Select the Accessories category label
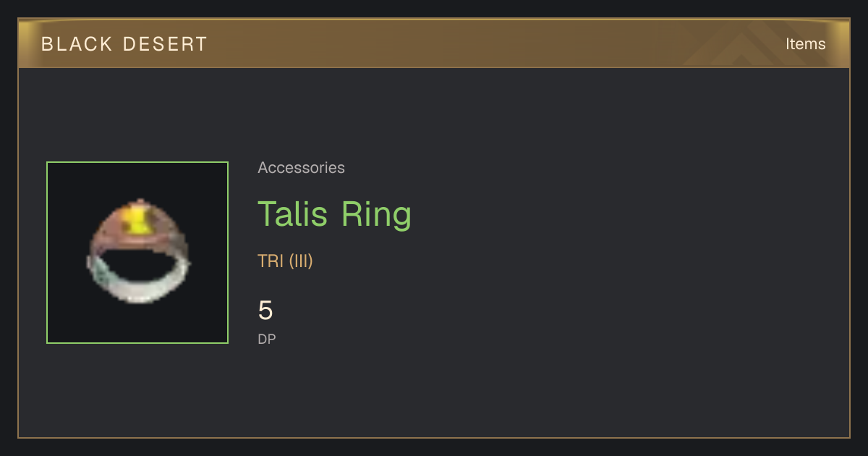The height and width of the screenshot is (456, 868). coord(301,168)
